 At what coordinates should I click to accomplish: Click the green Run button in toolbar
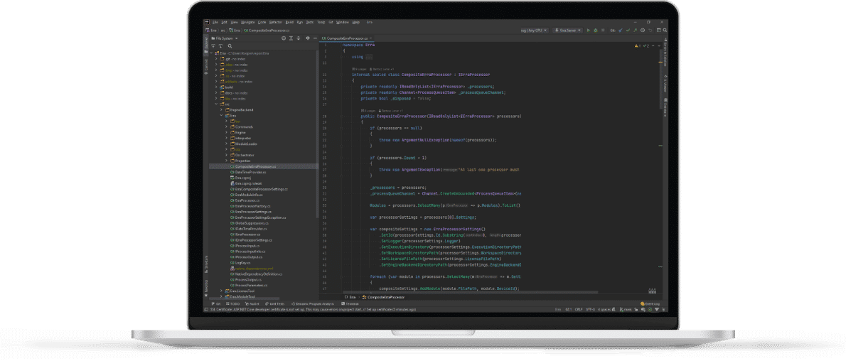pyautogui.click(x=588, y=31)
